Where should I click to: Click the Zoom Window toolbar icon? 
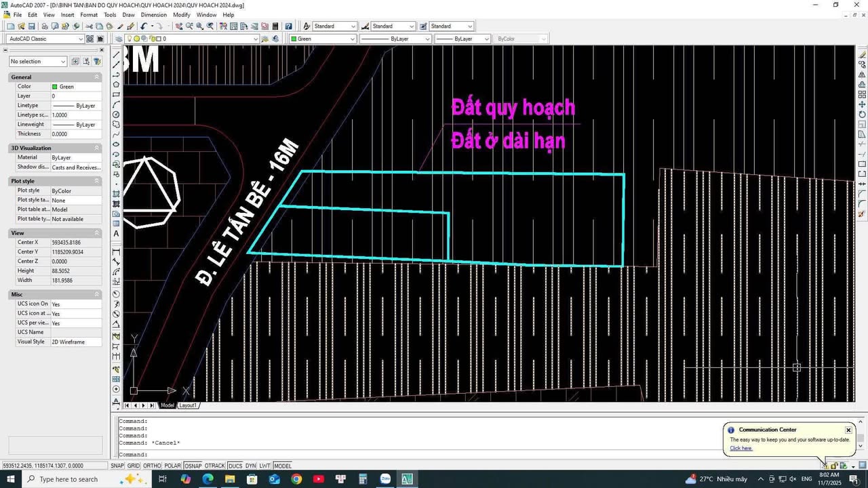199,26
